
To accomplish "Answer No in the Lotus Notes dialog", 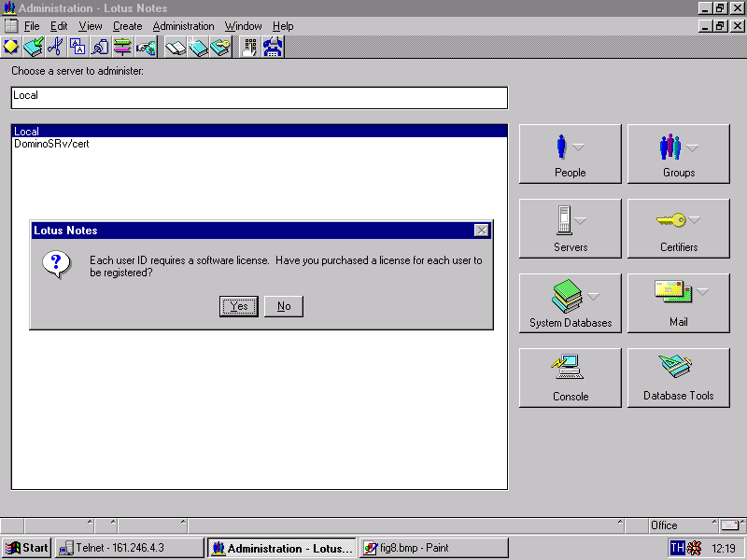I will pyautogui.click(x=284, y=306).
